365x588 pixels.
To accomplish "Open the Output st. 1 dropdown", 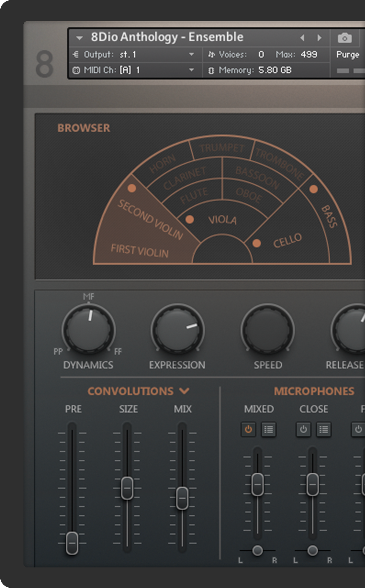I will pyautogui.click(x=191, y=54).
